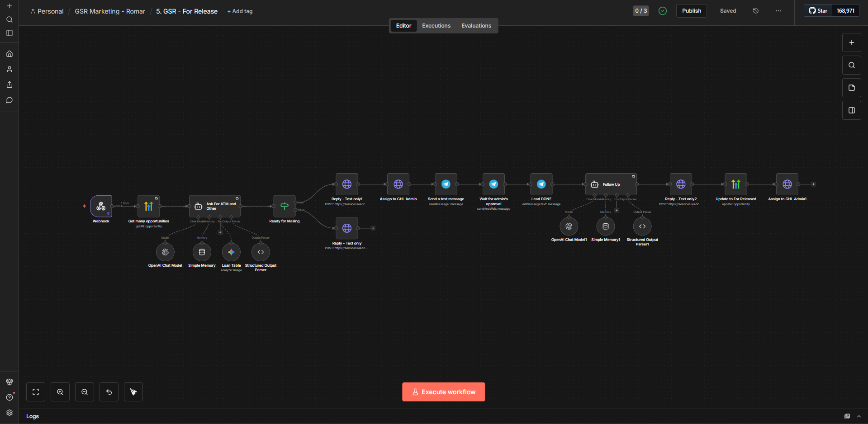The image size is (868, 424).
Task: Open the Send a text message Telegram node
Action: coord(446,184)
